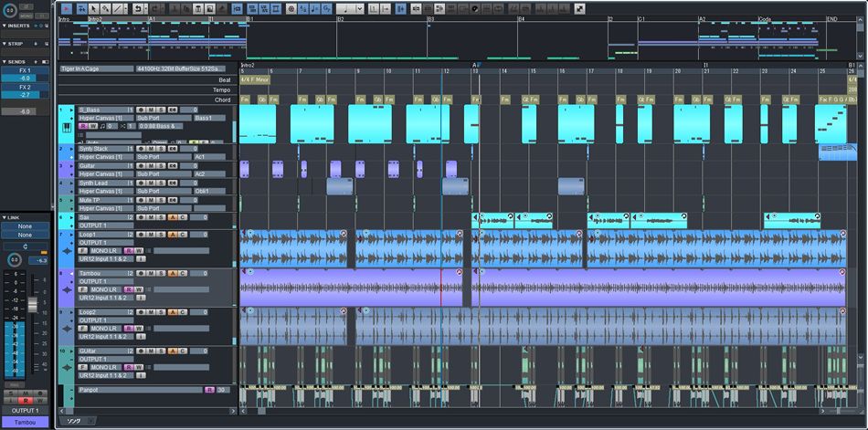Click the 4/4 F Minor beat marker
Screen dimensions: 868x430
pos(255,79)
